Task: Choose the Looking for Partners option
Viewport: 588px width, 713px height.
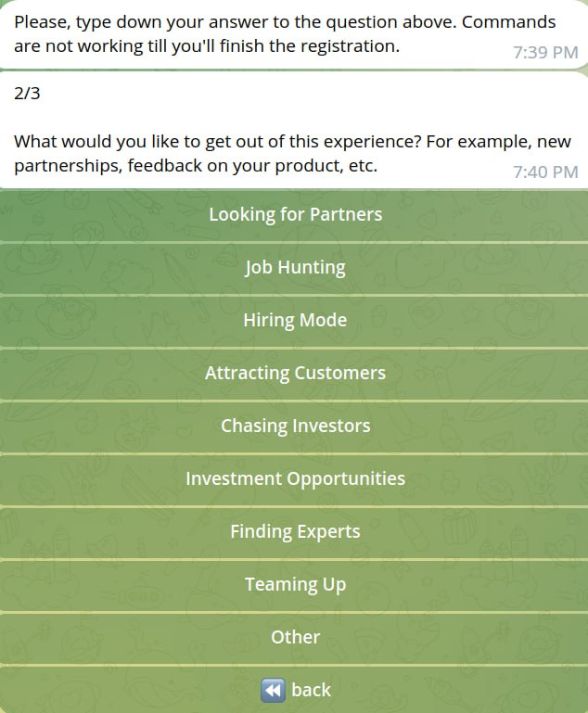Action: (295, 215)
